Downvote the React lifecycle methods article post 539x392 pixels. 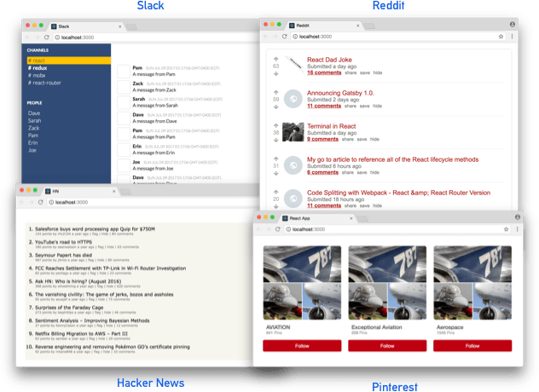point(275,174)
